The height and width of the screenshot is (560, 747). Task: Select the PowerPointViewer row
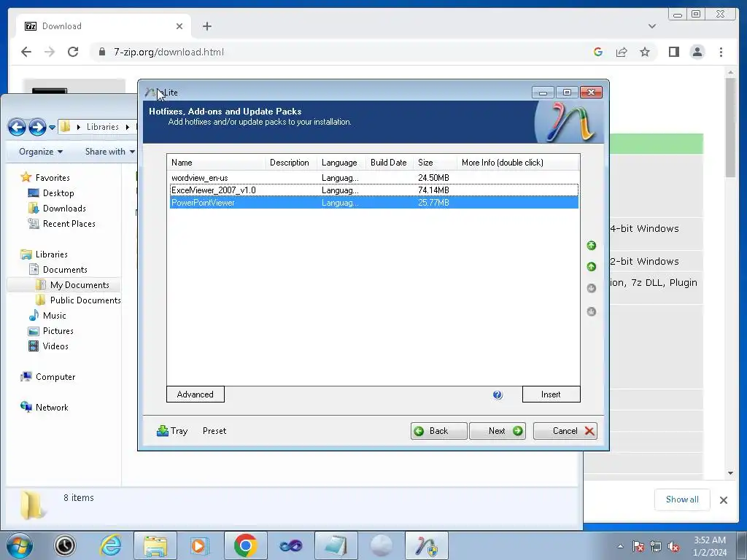(374, 203)
